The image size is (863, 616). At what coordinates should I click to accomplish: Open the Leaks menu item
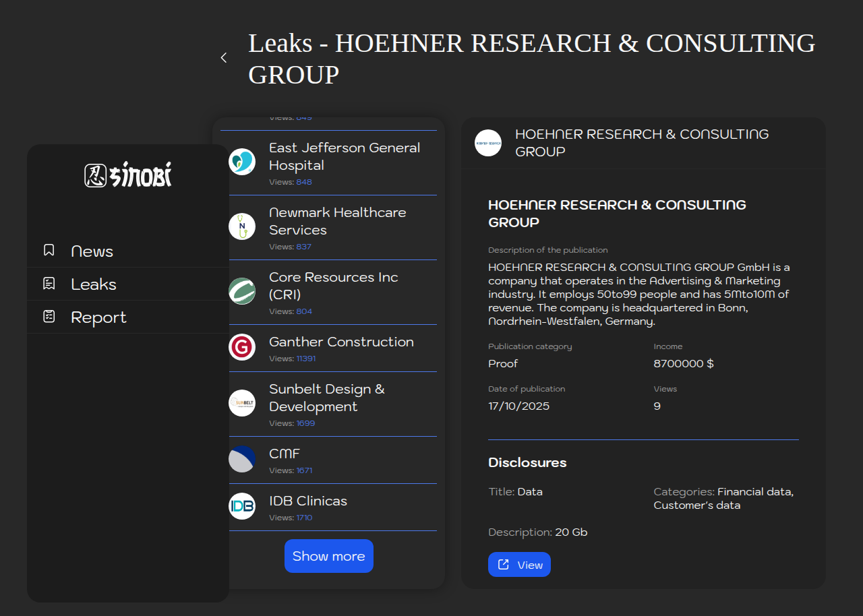[x=94, y=284]
